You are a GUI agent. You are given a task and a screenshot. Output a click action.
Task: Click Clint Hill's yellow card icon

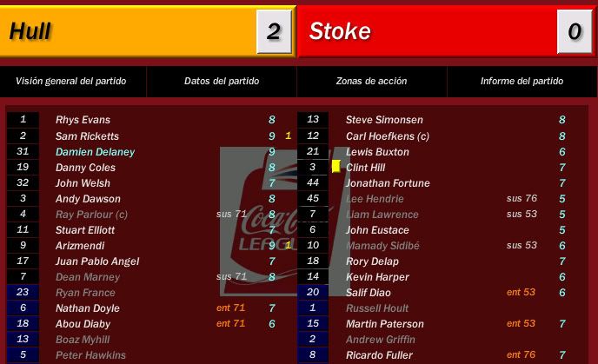[x=336, y=167]
